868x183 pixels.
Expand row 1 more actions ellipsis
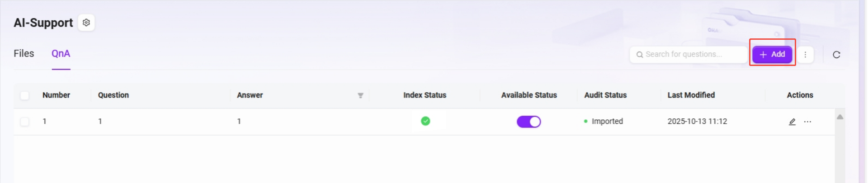point(807,122)
